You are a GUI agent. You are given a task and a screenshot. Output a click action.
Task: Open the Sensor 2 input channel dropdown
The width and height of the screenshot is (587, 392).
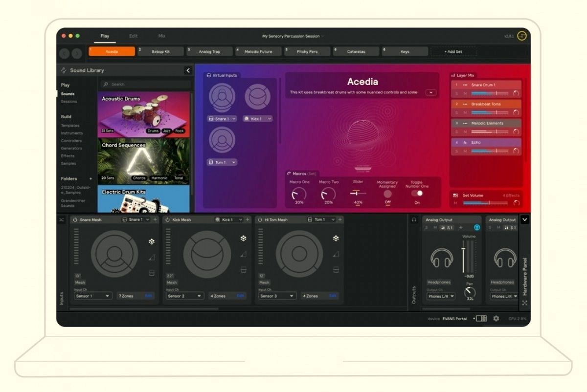185,296
